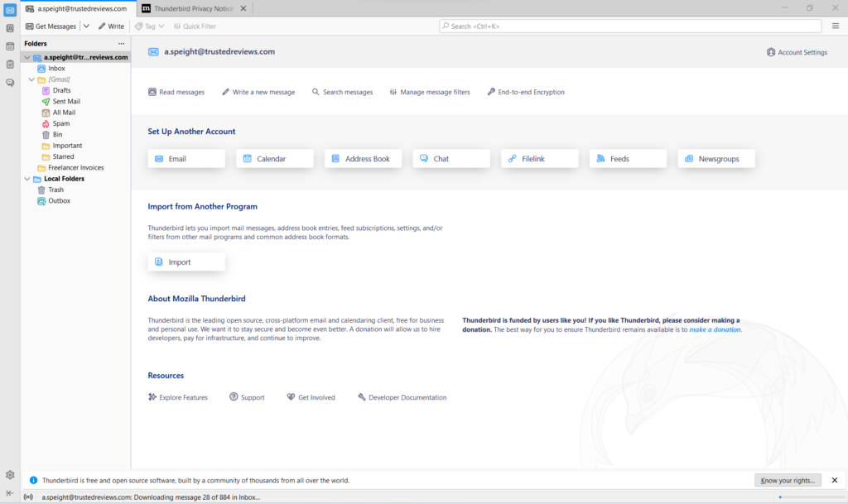The image size is (848, 504).
Task: Click the Import button
Action: pos(186,262)
